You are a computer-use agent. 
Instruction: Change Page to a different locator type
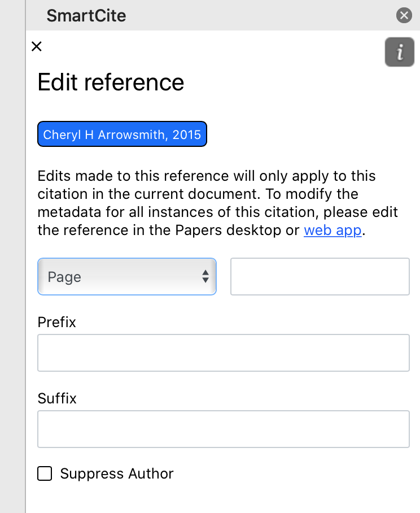126,276
